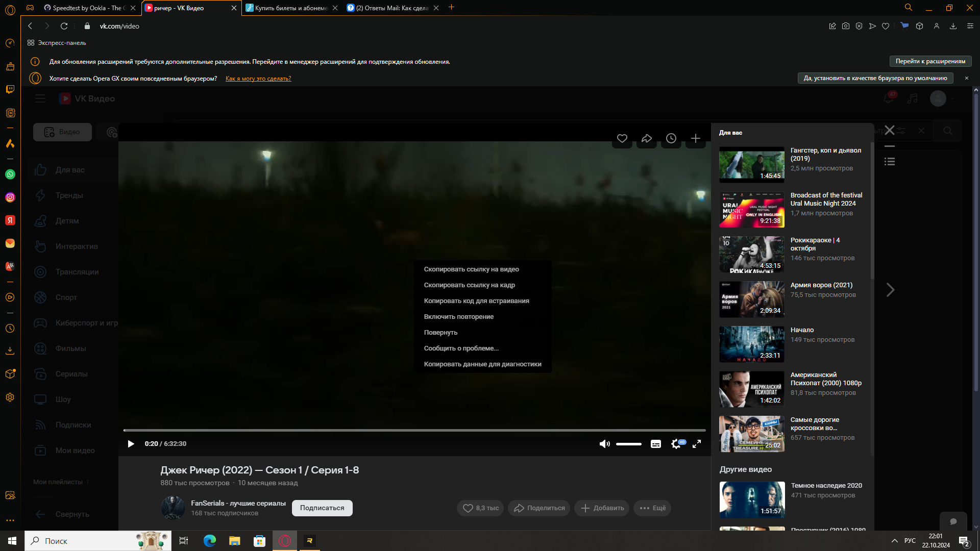Open GX Control speedometer in sidebar

pos(10,43)
